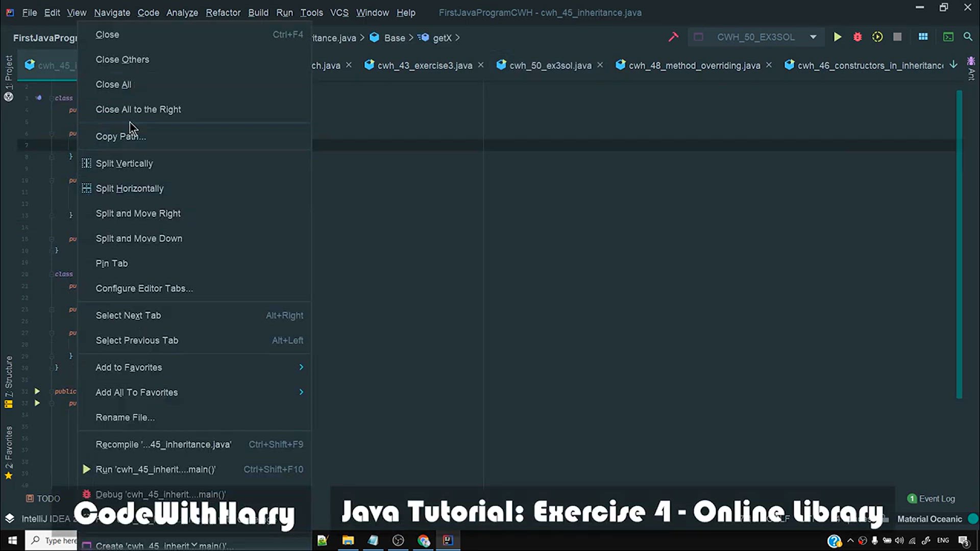Expand Add to Favorites submenu
The image size is (980, 551).
pyautogui.click(x=194, y=368)
